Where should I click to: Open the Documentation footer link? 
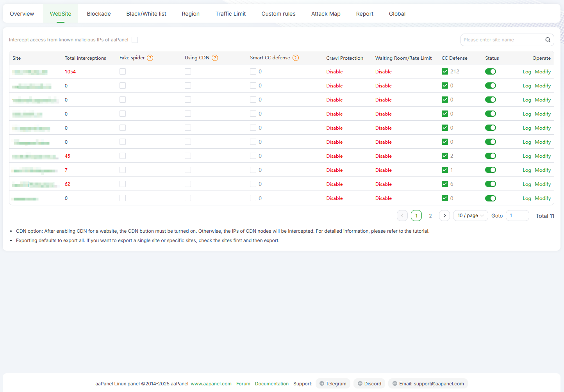[x=271, y=384]
